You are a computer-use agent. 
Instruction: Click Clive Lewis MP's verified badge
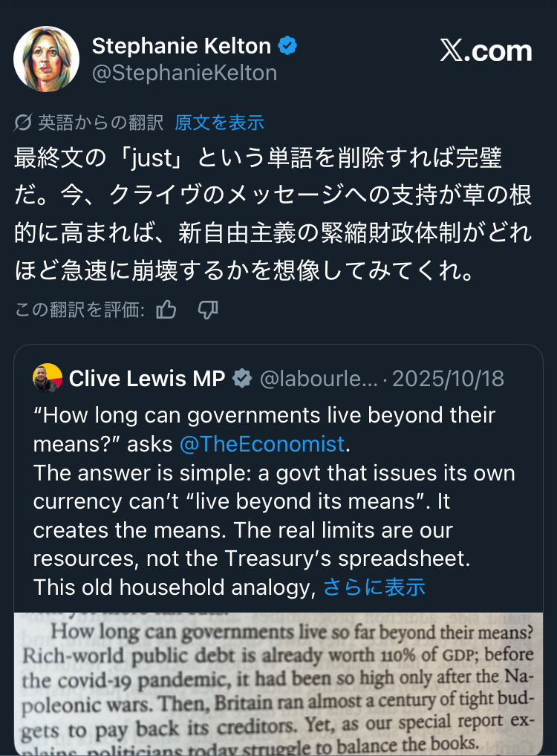pyautogui.click(x=242, y=379)
